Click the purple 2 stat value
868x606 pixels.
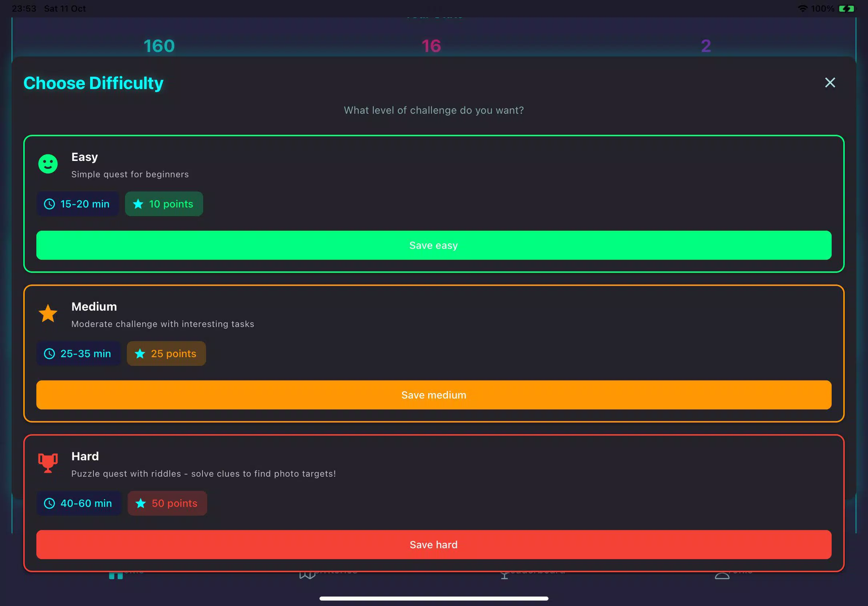coord(706,46)
